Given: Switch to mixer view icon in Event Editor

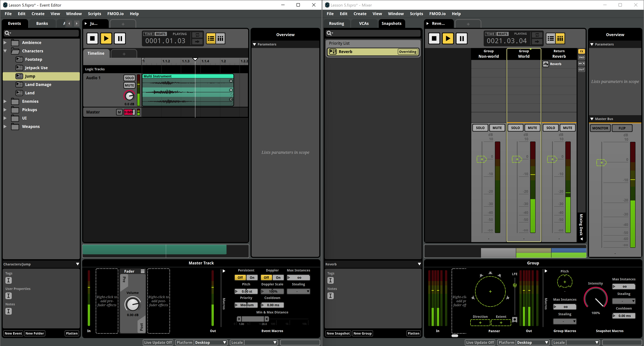Looking at the screenshot, I should [x=220, y=38].
